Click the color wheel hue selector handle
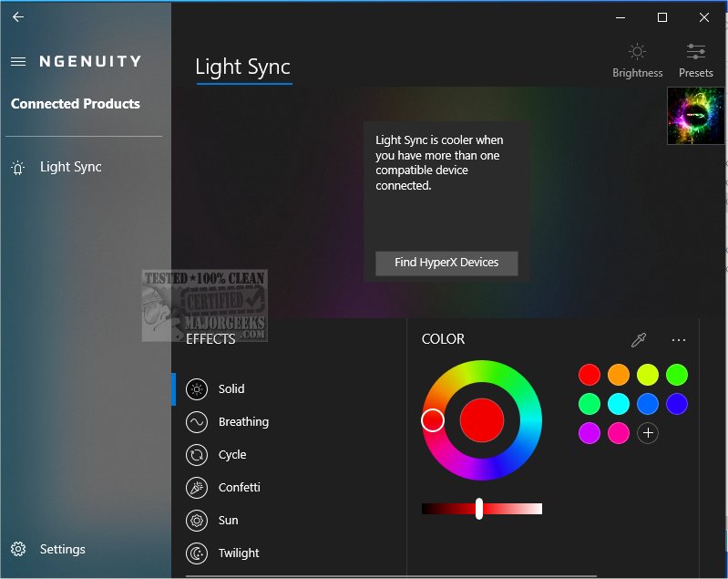Image resolution: width=728 pixels, height=579 pixels. point(433,420)
